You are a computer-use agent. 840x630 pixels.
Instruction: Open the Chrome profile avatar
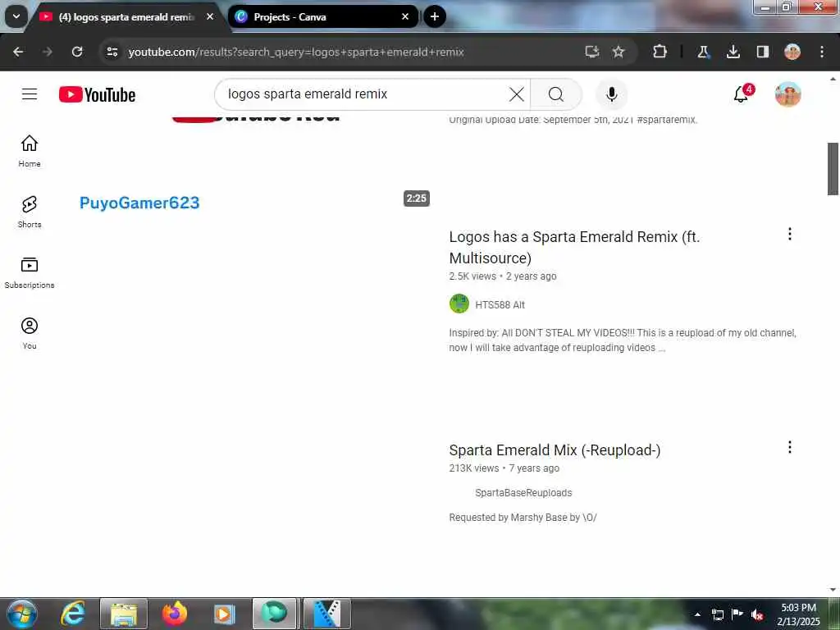(x=792, y=52)
